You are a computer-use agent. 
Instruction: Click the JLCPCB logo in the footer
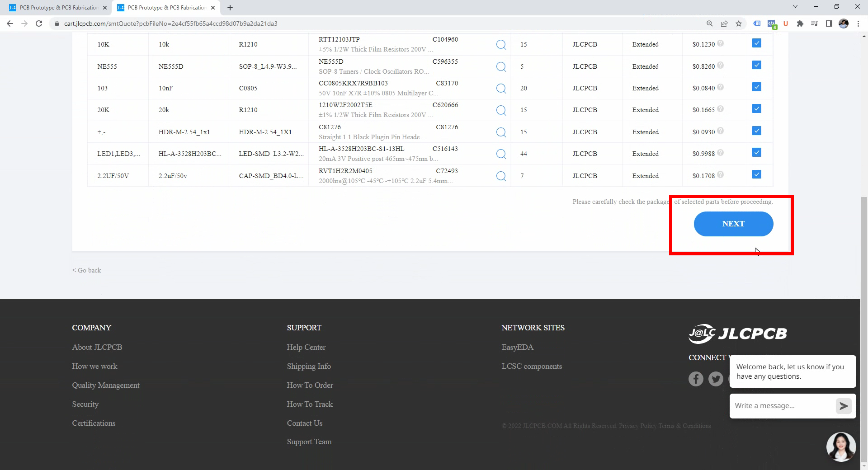point(737,334)
